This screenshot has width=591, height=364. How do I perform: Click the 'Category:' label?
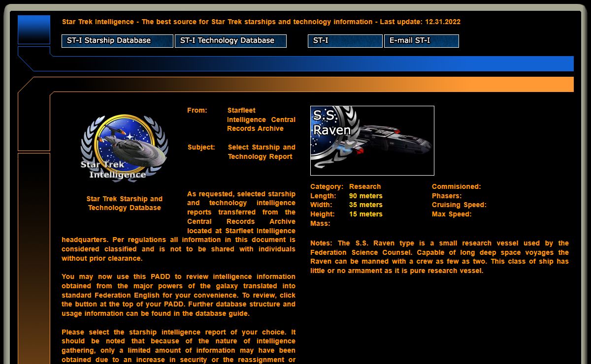[327, 187]
